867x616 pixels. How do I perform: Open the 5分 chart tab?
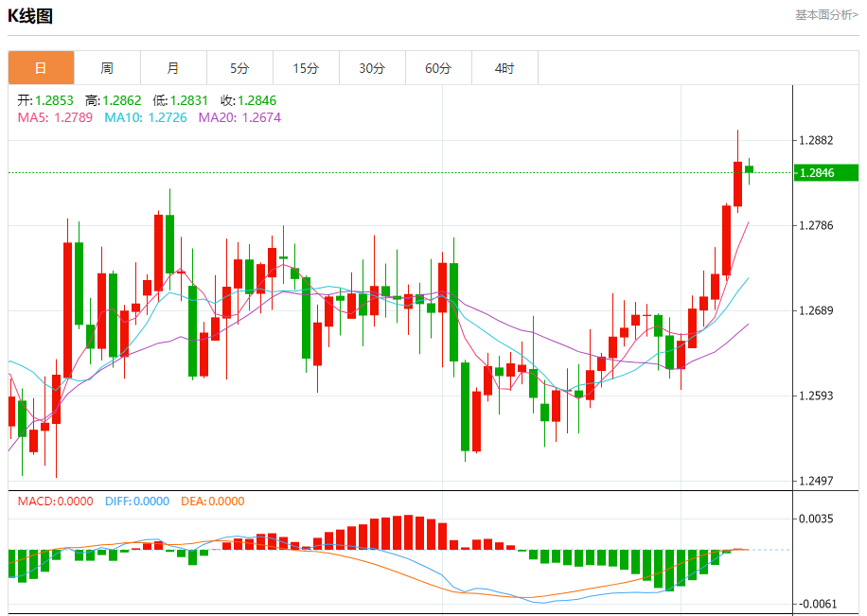point(240,68)
